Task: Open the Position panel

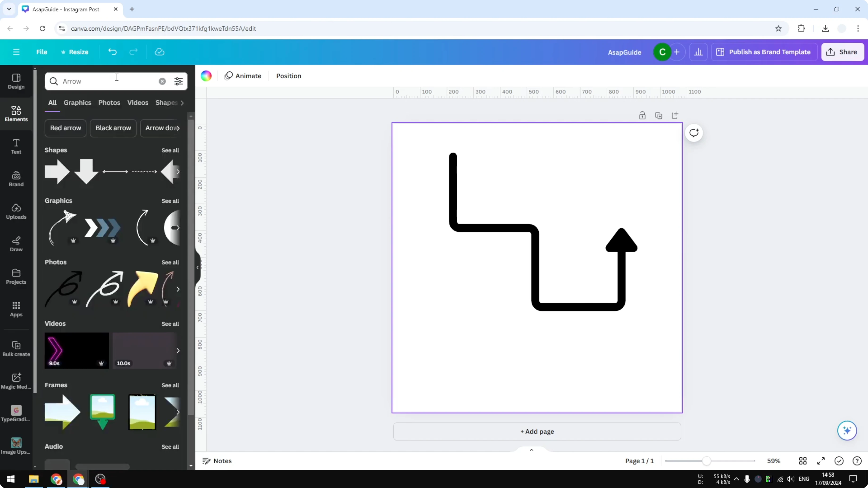Action: [x=289, y=76]
